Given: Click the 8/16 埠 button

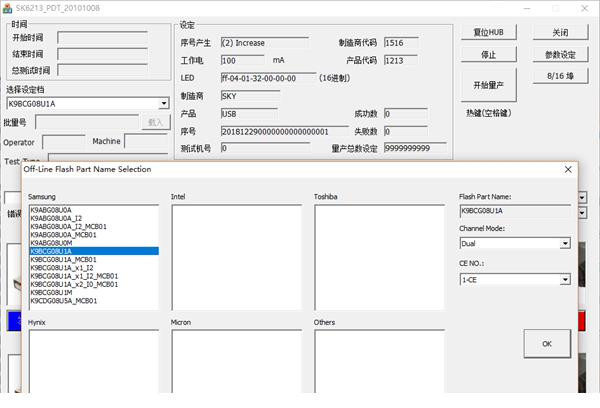Looking at the screenshot, I should point(560,76).
